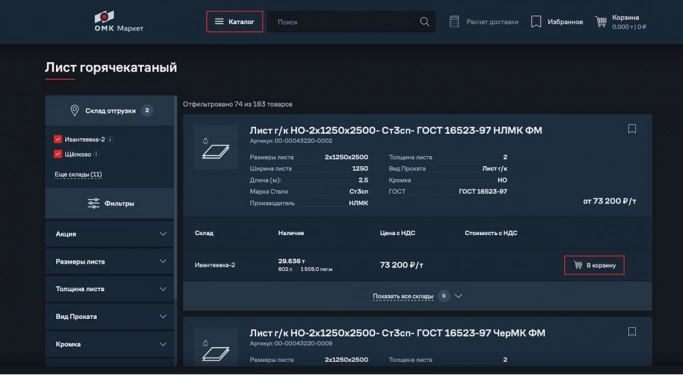Open the Каталог menu button
Image resolution: width=683 pixels, height=375 pixels.
(235, 22)
